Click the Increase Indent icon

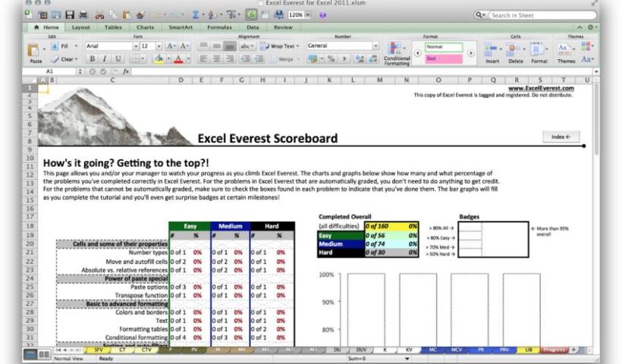(x=259, y=58)
